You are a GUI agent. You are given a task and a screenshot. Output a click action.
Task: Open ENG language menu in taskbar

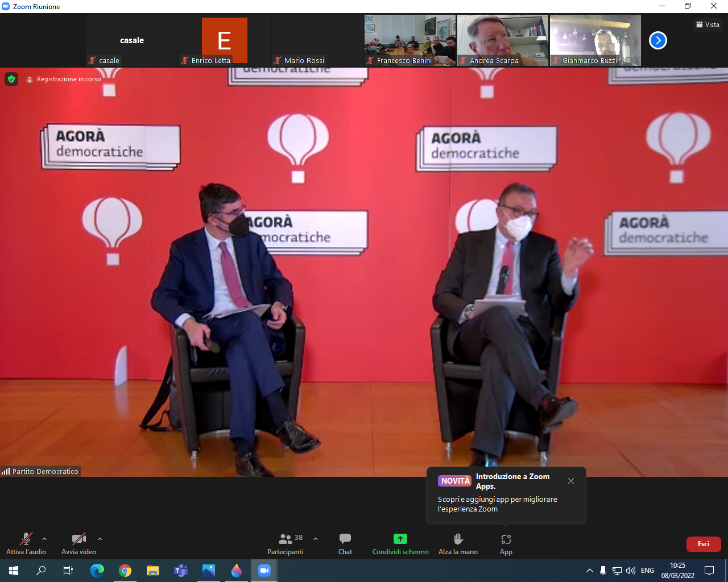[647, 571]
